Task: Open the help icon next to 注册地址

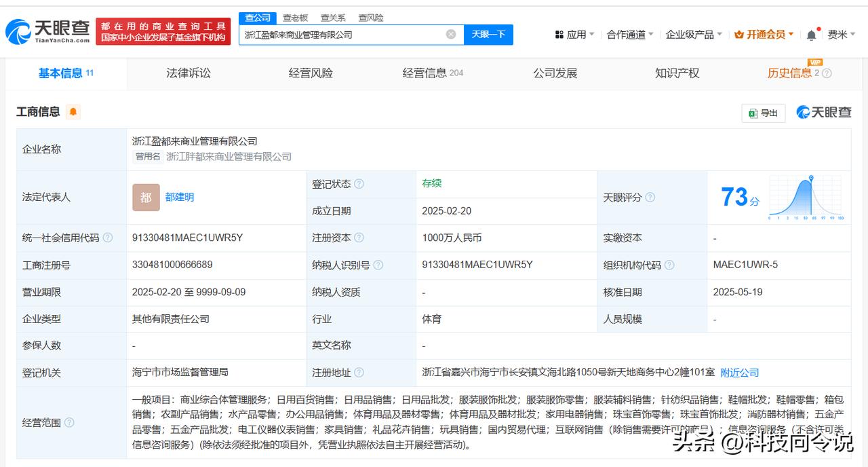Action: tap(359, 373)
